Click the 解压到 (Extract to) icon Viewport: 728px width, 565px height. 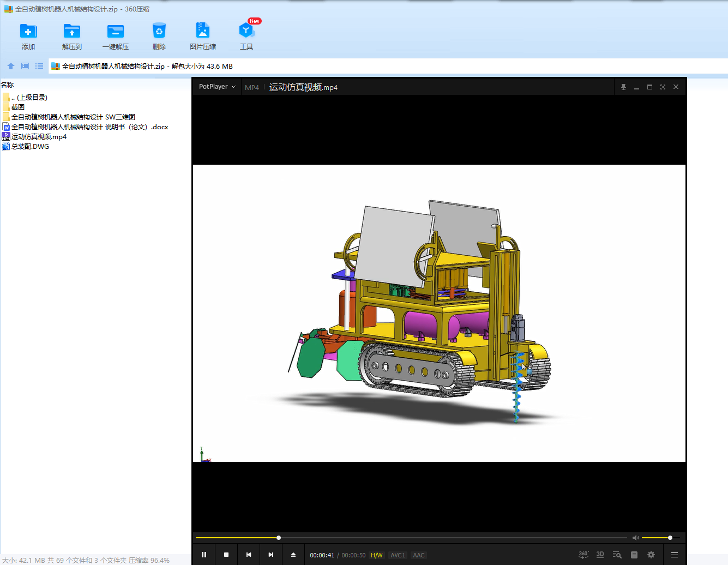[x=71, y=32]
